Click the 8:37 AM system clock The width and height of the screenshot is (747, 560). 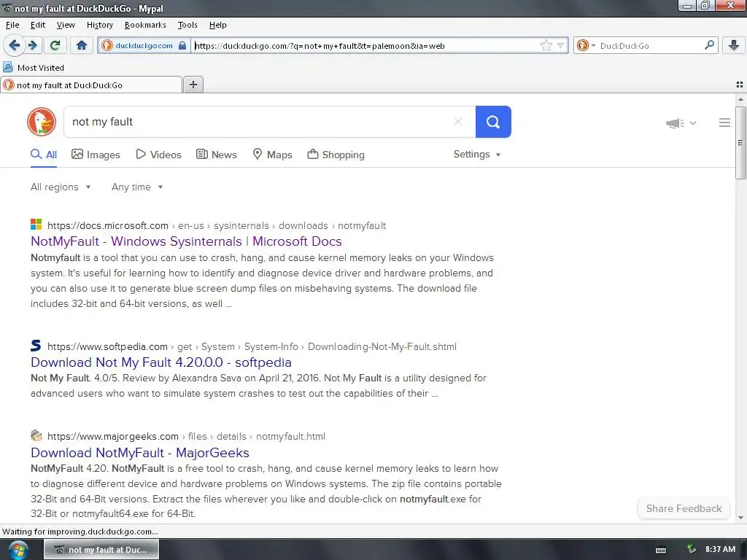point(720,549)
